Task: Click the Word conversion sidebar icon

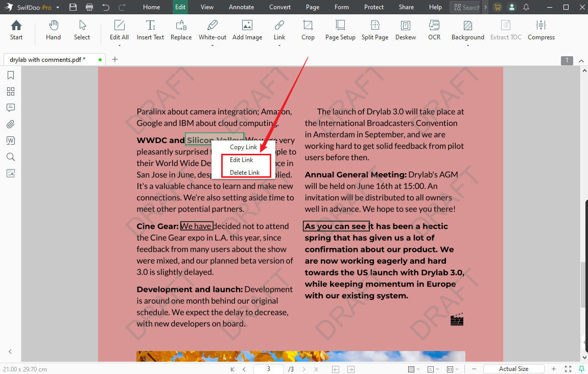Action: 11,141
